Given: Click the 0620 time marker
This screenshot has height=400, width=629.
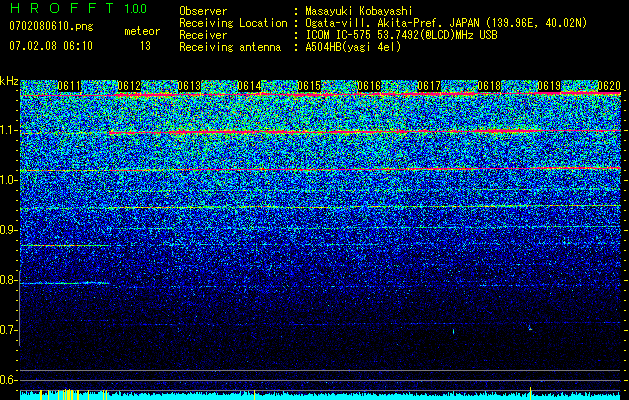Looking at the screenshot, I should 609,86.
